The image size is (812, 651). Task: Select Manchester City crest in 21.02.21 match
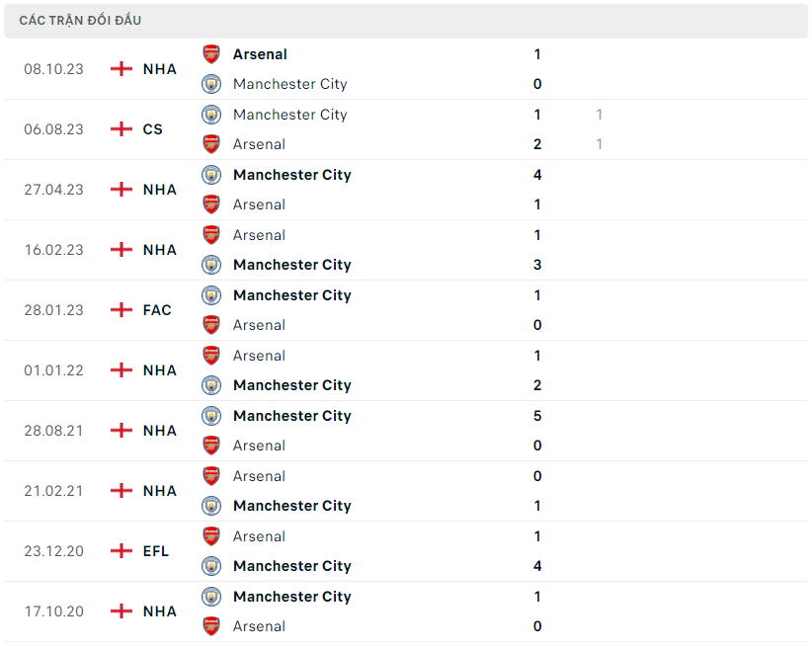pyautogui.click(x=211, y=506)
